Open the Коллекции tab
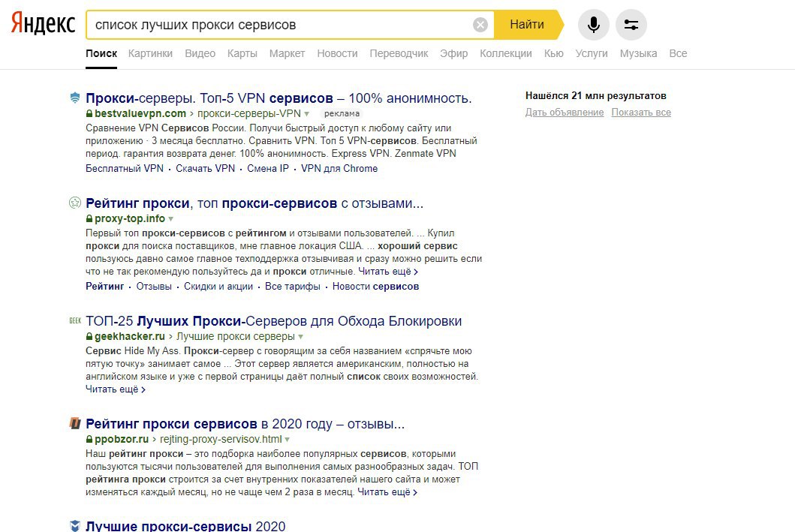Image resolution: width=795 pixels, height=532 pixels. (506, 53)
